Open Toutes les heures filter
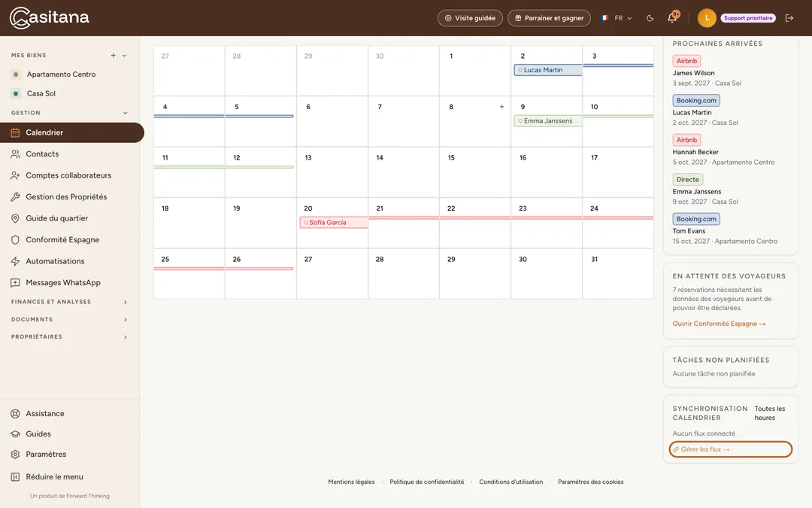The image size is (812, 508). [x=770, y=413]
